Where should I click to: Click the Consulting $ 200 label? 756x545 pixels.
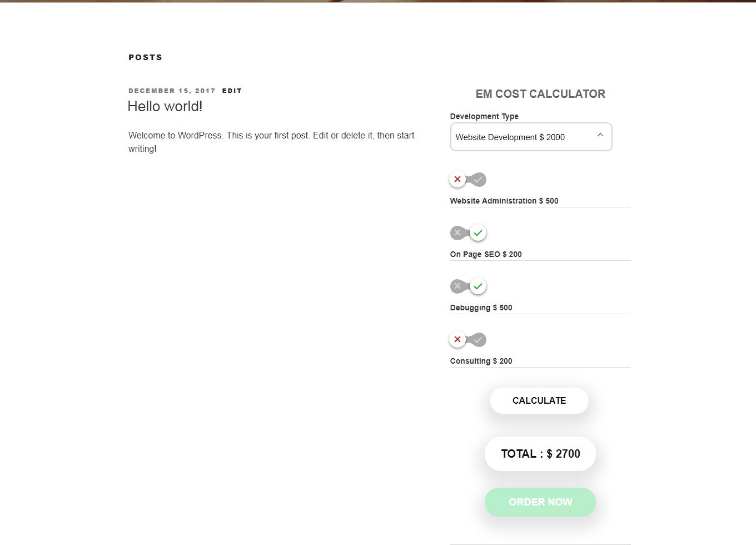481,361
